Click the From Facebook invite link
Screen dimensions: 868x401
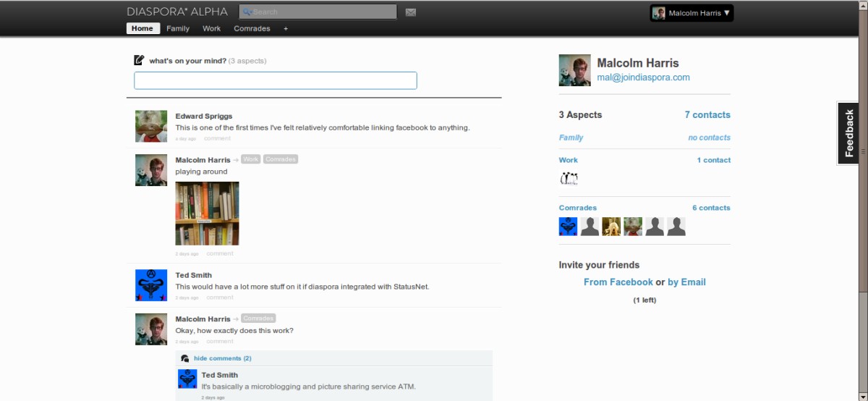click(618, 282)
